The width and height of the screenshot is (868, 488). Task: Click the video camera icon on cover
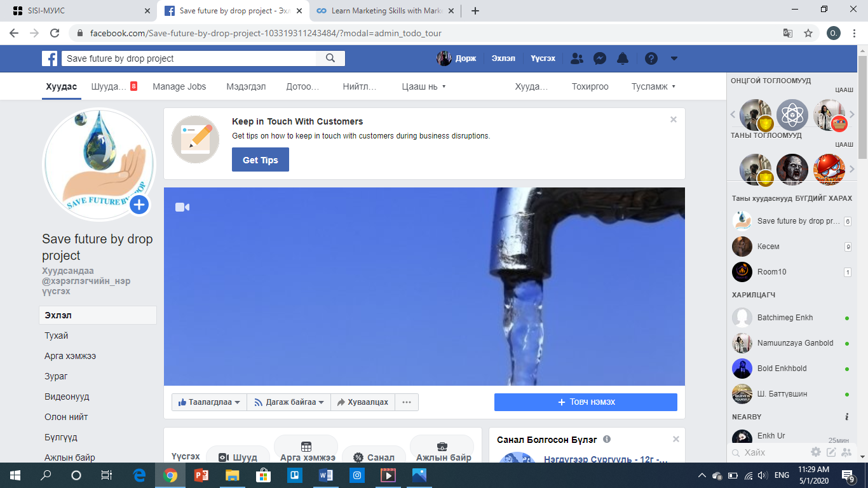pyautogui.click(x=182, y=207)
